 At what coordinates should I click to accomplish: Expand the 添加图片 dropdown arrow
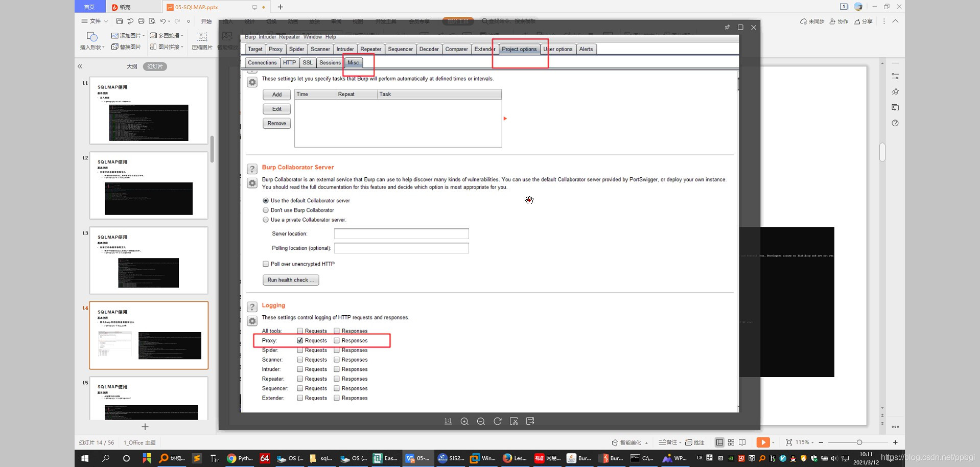(x=144, y=36)
